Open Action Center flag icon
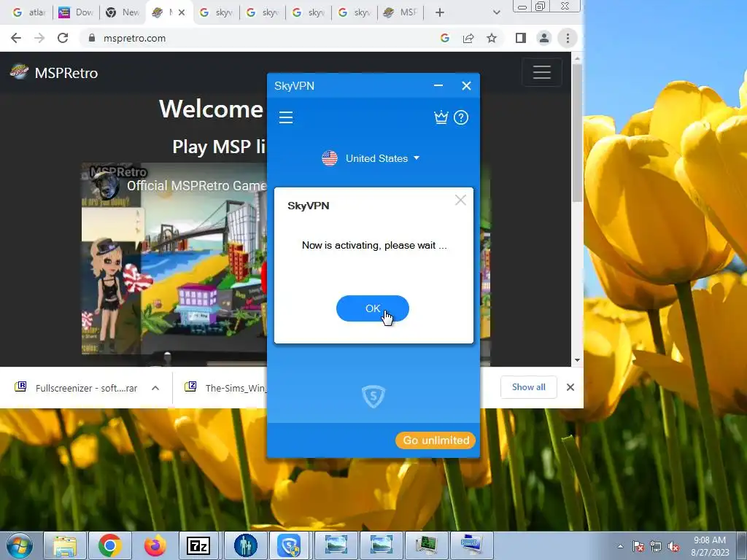747x560 pixels. tap(638, 546)
